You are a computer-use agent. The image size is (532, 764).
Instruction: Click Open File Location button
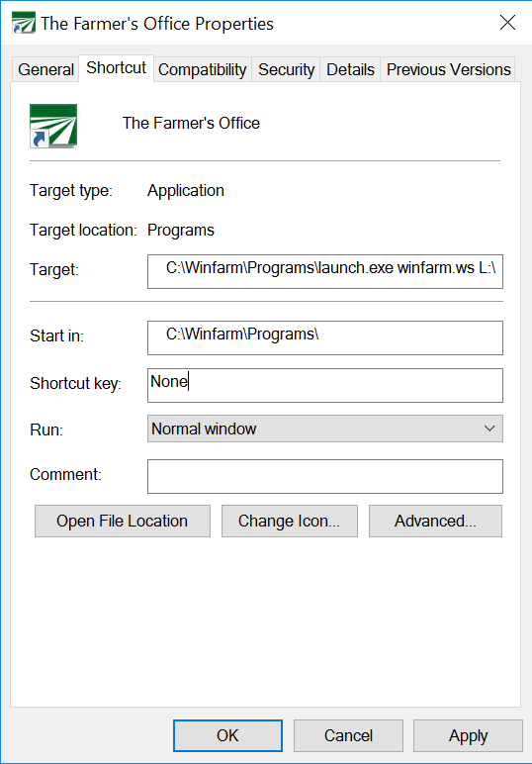tap(123, 522)
